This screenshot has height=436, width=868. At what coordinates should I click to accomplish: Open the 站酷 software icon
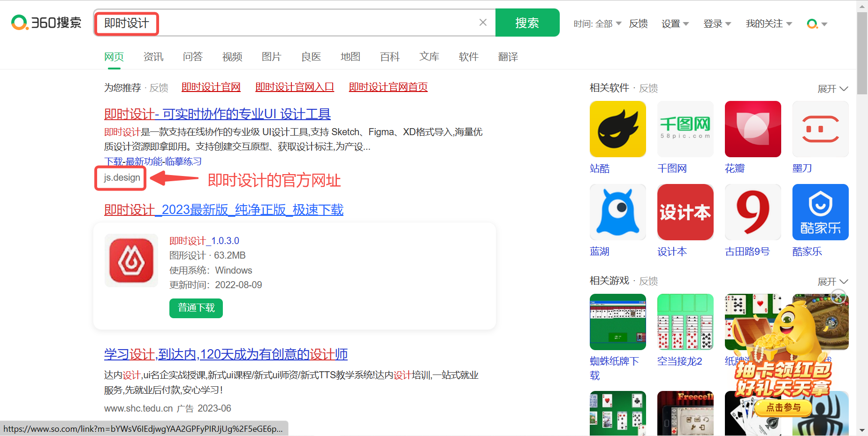617,129
